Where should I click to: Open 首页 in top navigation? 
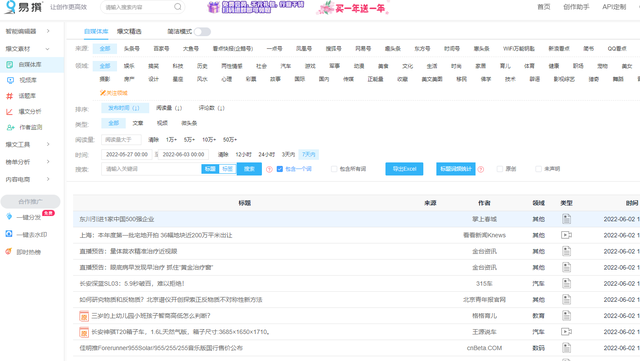pyautogui.click(x=544, y=7)
